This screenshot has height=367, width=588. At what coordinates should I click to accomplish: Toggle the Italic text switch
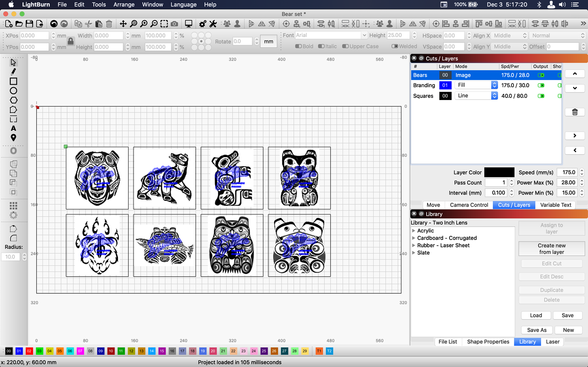[x=321, y=46]
